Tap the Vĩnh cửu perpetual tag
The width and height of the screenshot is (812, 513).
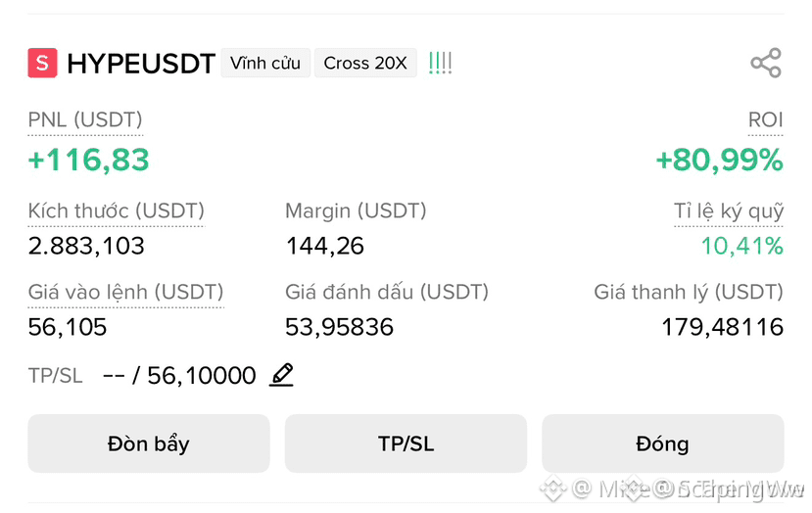[x=265, y=64]
